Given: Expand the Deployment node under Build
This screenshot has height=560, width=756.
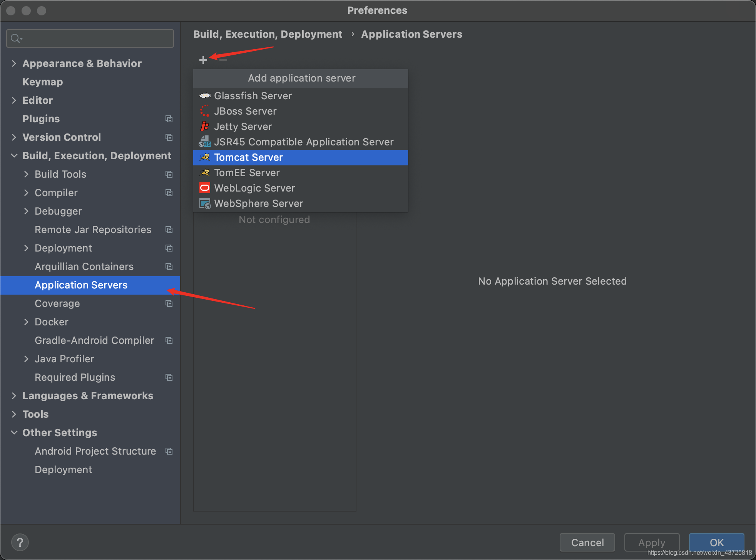Looking at the screenshot, I should pos(26,248).
